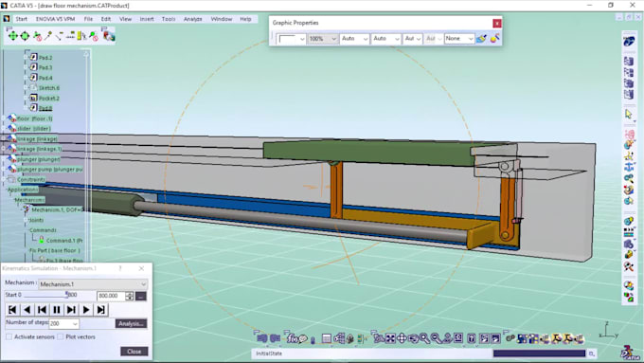This screenshot has width=644, height=363.
Task: Click the Select arrow tool in right toolbar
Action: click(x=629, y=115)
